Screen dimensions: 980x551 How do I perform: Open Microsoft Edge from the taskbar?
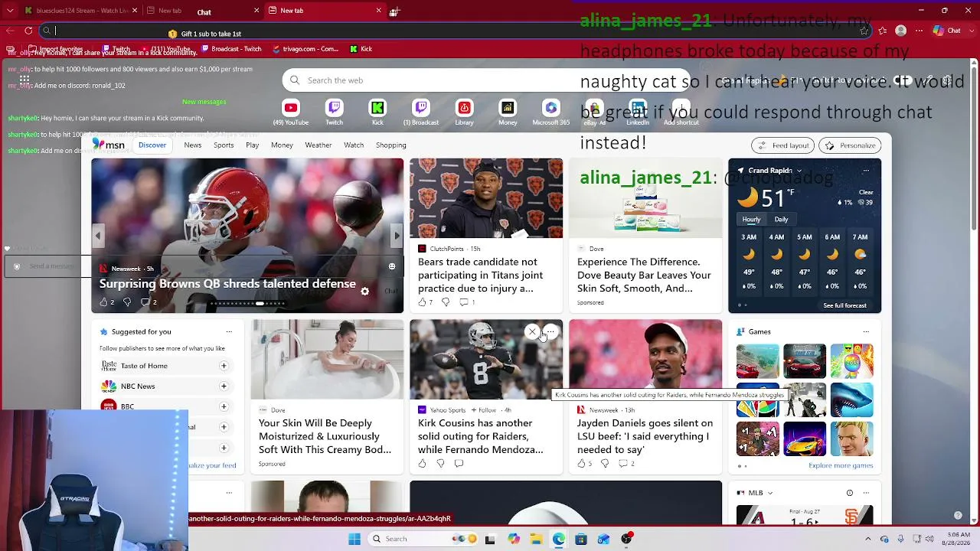click(x=559, y=539)
